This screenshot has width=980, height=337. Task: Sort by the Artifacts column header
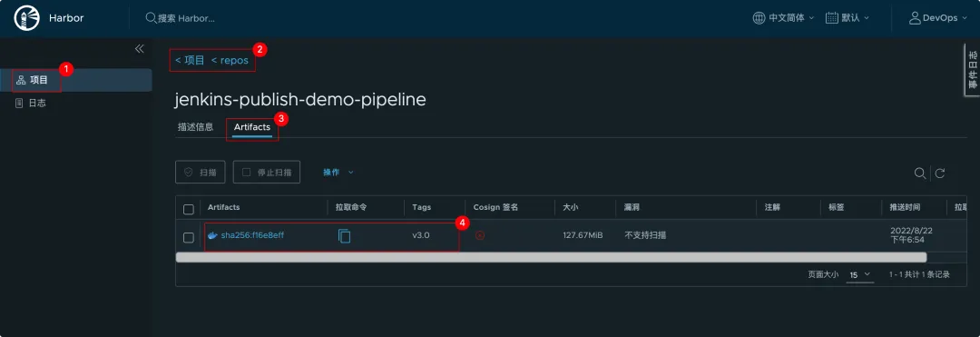click(223, 207)
